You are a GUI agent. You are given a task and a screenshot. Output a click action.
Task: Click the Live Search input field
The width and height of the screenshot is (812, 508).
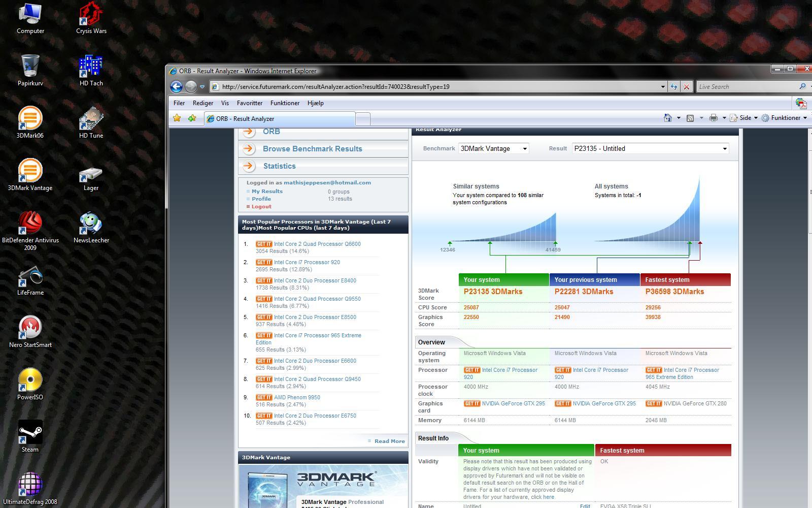[x=747, y=87]
